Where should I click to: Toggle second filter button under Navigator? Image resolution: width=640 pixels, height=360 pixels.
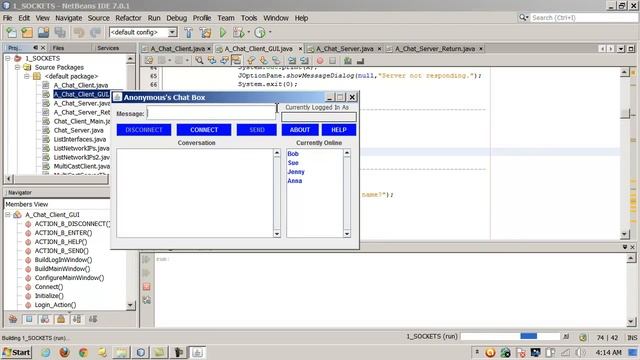[29, 319]
